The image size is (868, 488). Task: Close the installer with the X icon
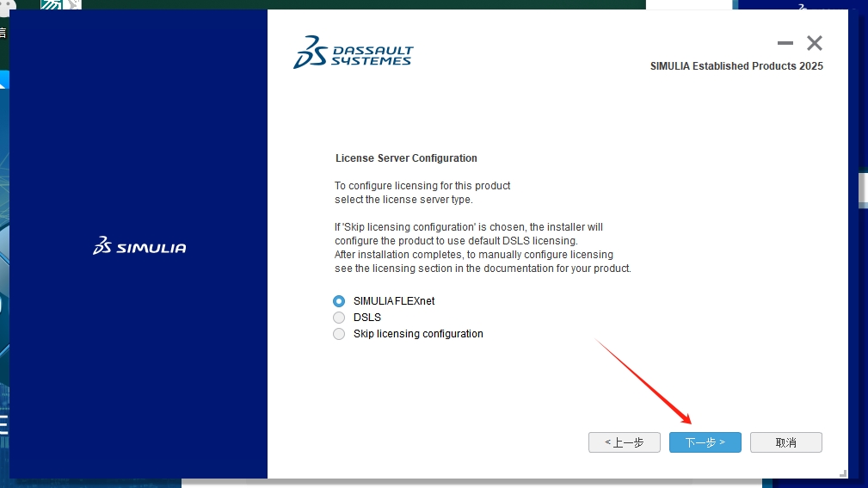click(815, 43)
